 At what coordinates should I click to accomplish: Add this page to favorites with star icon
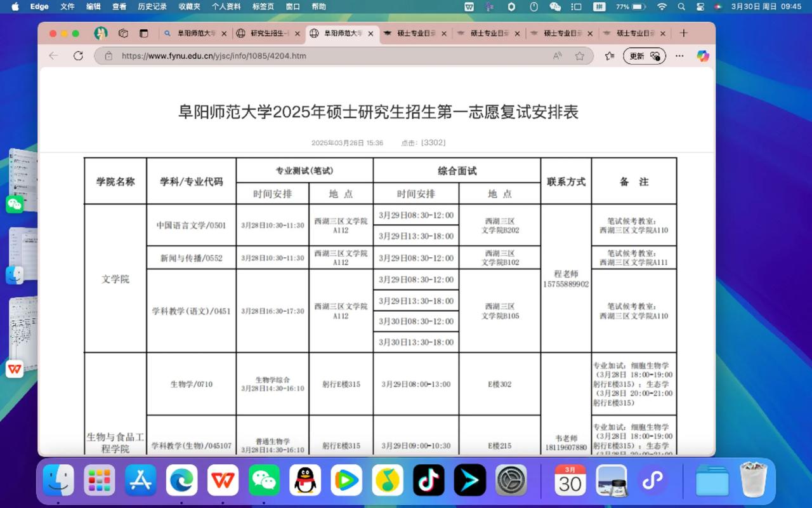tap(579, 56)
